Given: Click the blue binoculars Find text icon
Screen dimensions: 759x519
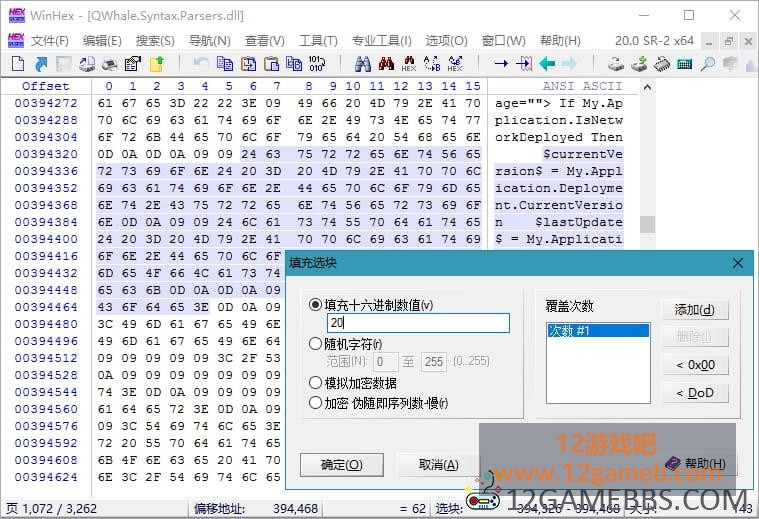Looking at the screenshot, I should 363,64.
